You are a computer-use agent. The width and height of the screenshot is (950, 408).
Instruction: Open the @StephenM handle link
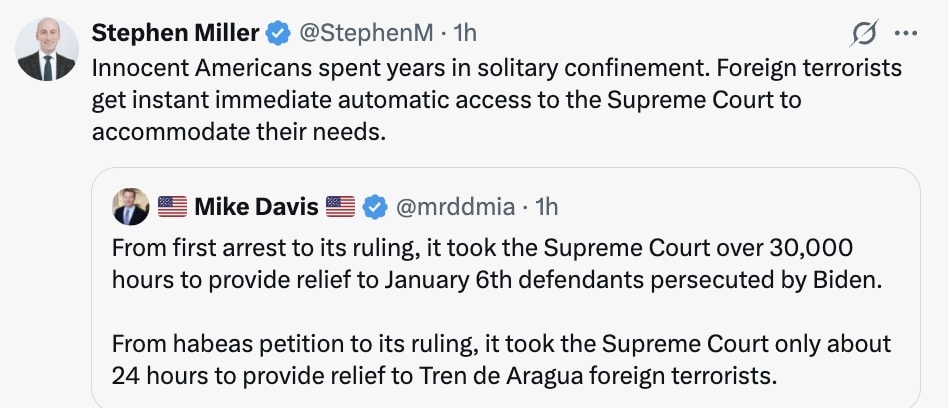pos(365,33)
